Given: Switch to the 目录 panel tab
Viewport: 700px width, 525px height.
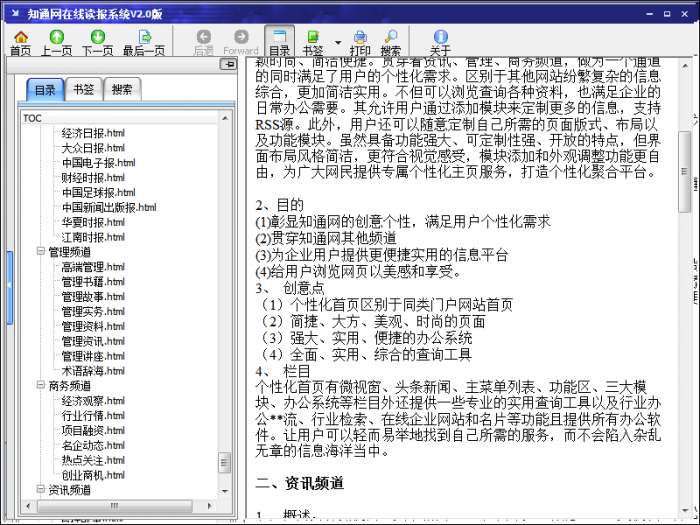Looking at the screenshot, I should [45, 90].
